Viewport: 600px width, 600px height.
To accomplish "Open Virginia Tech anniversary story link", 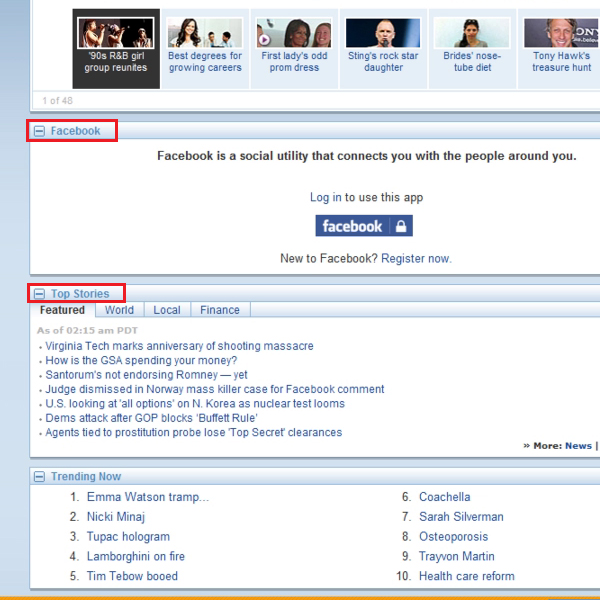I will (179, 346).
